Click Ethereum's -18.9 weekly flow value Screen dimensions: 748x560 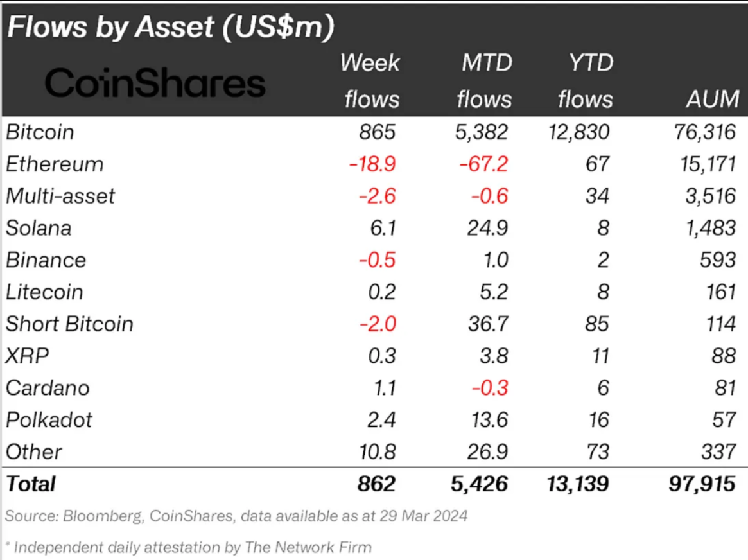click(x=372, y=164)
